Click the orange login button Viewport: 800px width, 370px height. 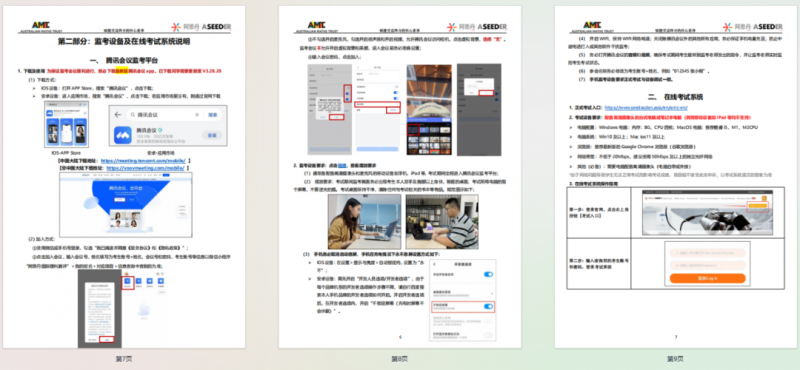(707, 279)
